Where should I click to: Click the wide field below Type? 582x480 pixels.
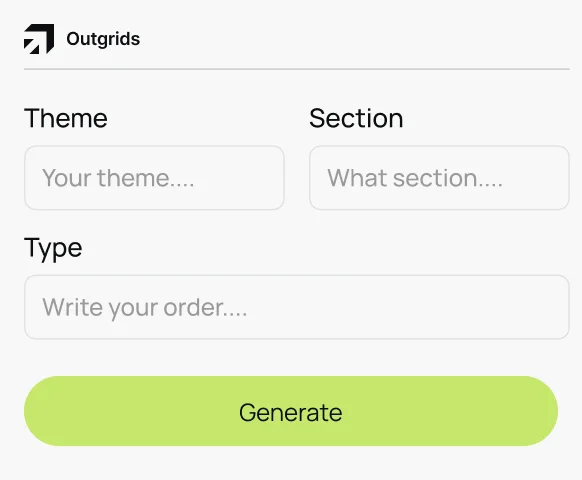[x=297, y=307]
